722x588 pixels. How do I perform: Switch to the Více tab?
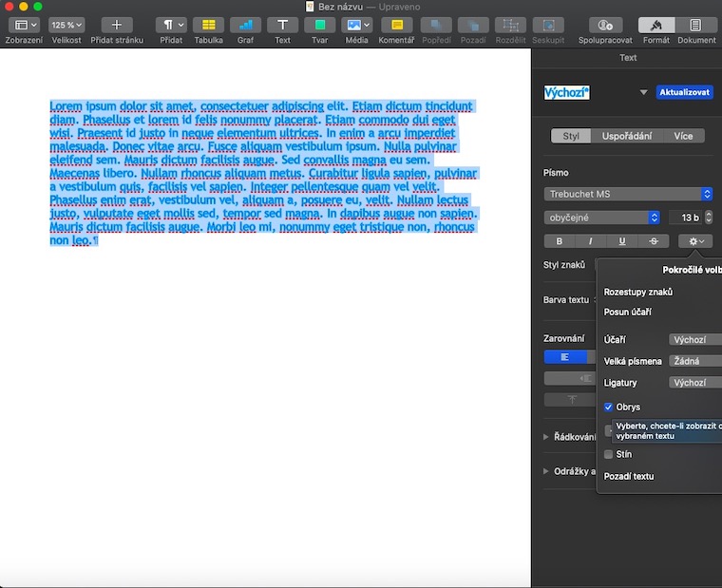683,136
